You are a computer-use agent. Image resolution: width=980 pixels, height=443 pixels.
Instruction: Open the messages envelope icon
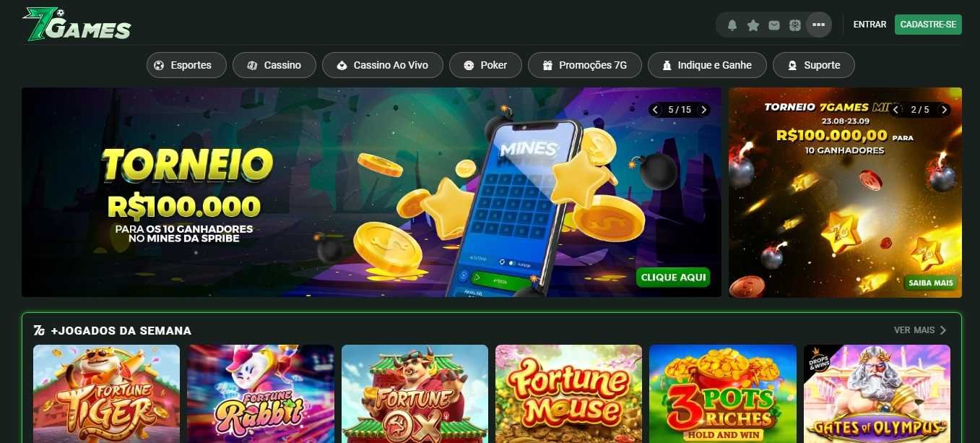(x=774, y=25)
